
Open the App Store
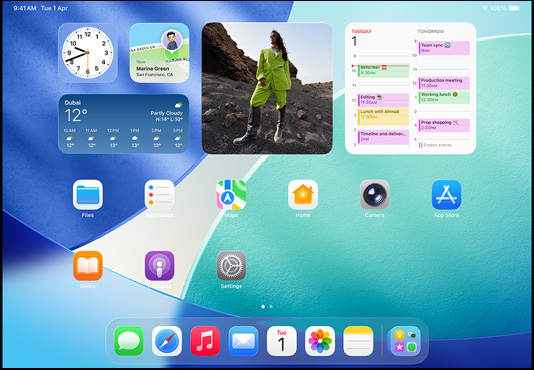pyautogui.click(x=446, y=195)
